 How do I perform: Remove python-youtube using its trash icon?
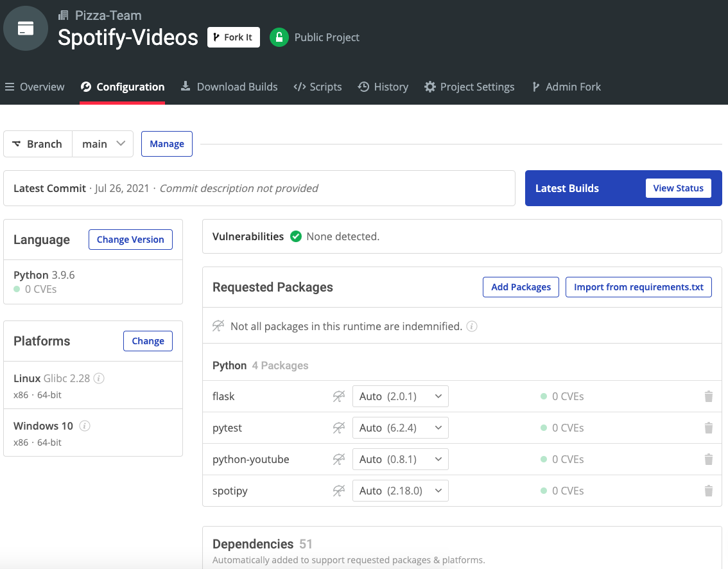click(708, 459)
